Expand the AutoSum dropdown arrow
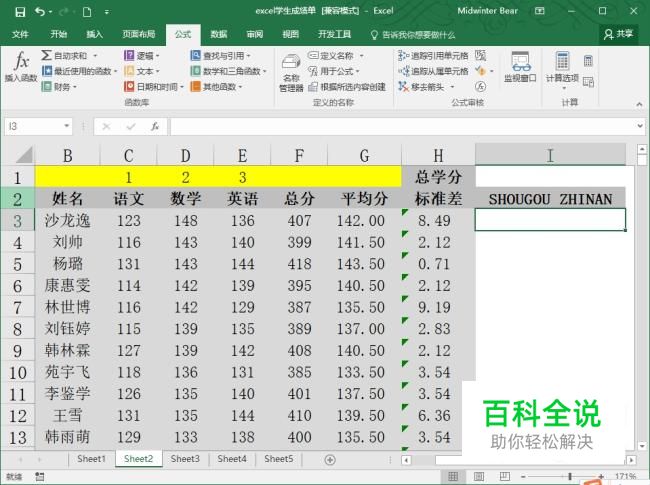This screenshot has height=485, width=650. [95, 56]
